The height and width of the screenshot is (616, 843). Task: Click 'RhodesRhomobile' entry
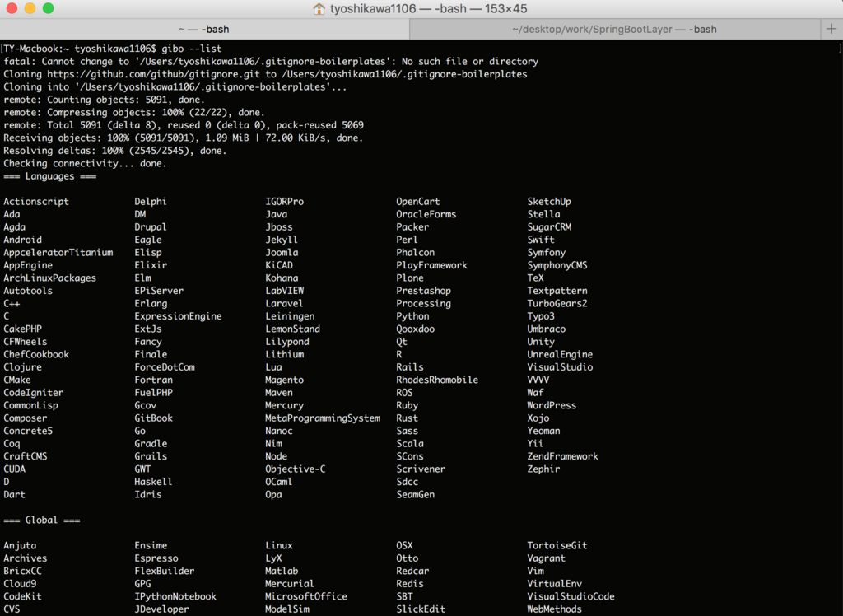pos(437,380)
